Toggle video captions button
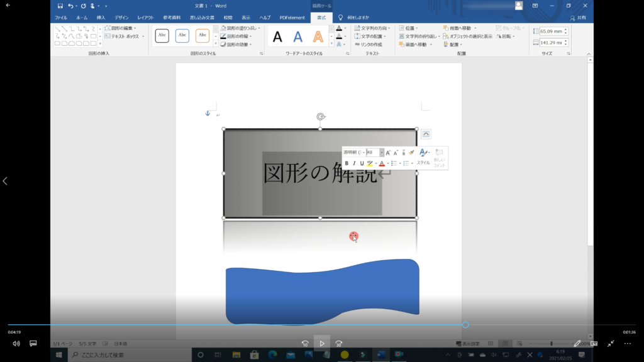Viewport: 644px width, 362px height. (33, 344)
